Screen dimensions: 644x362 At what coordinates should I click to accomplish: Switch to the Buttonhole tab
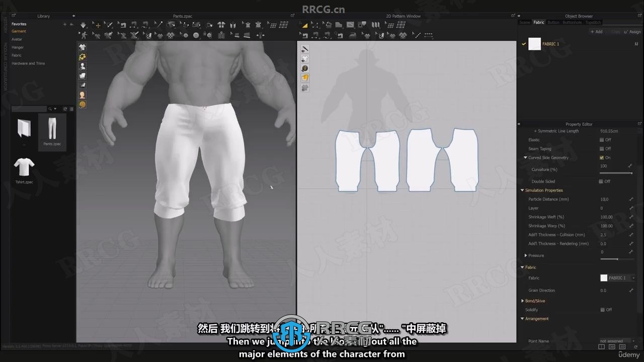point(572,22)
